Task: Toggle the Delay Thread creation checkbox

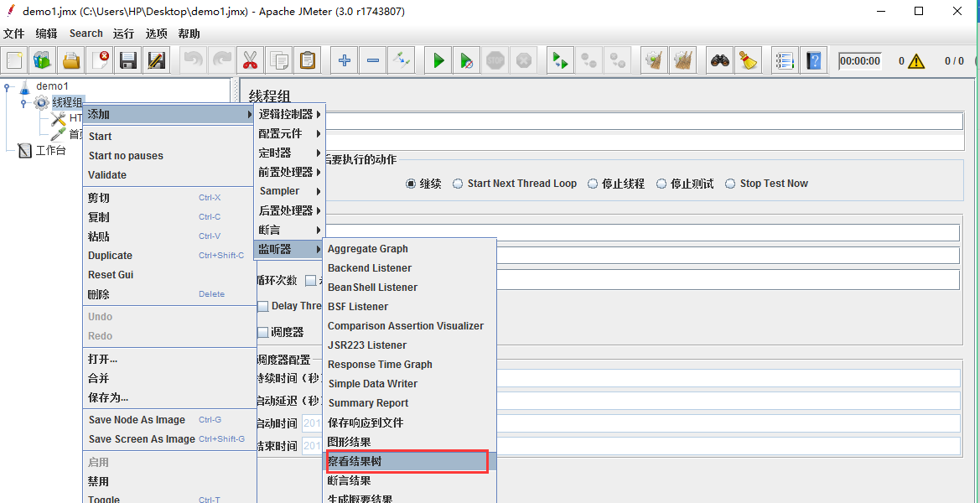Action: click(263, 306)
